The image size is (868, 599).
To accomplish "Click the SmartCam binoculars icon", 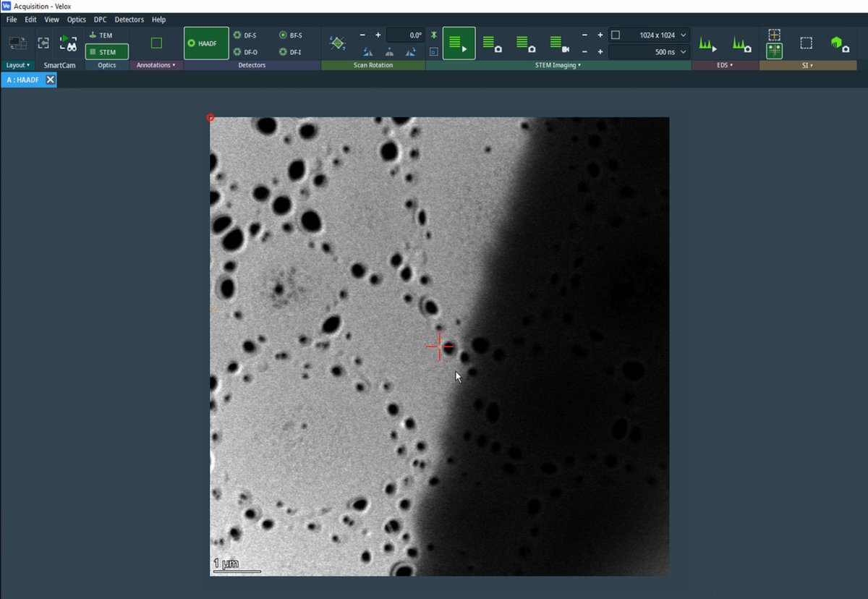I will coord(68,43).
